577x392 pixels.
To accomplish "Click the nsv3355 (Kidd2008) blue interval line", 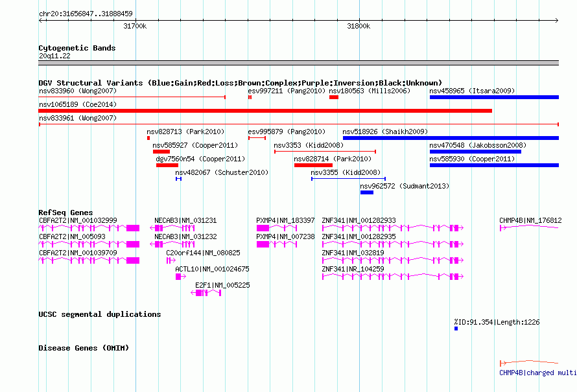I will click(x=349, y=179).
